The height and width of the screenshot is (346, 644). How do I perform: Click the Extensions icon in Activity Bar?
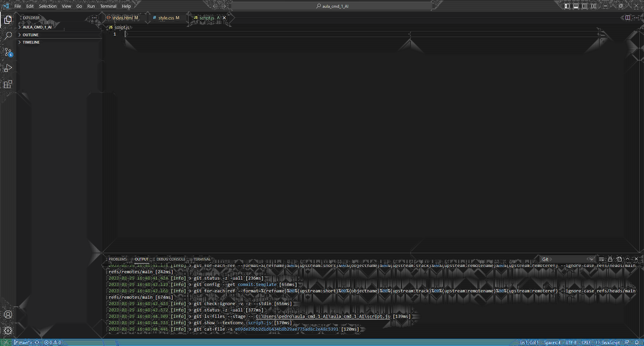coord(8,84)
